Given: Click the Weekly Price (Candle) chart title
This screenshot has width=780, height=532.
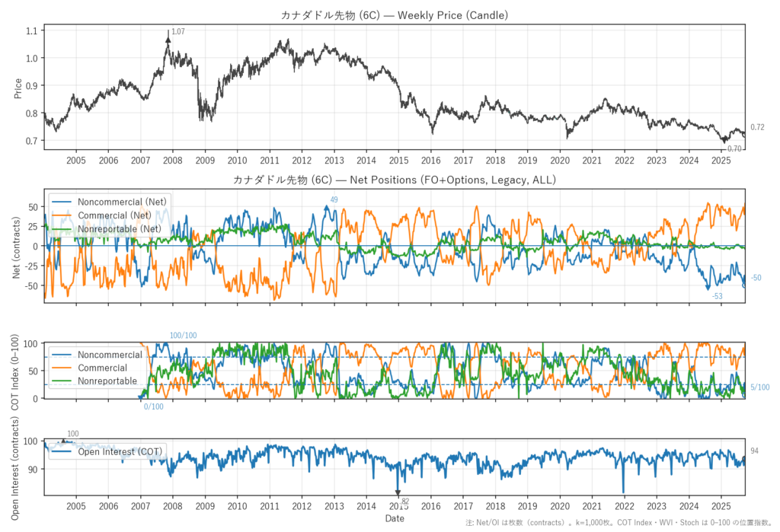Looking at the screenshot, I should pyautogui.click(x=394, y=14).
